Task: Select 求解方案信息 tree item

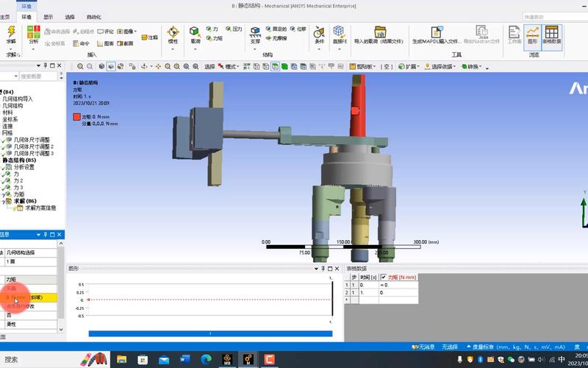Action: tap(40, 208)
